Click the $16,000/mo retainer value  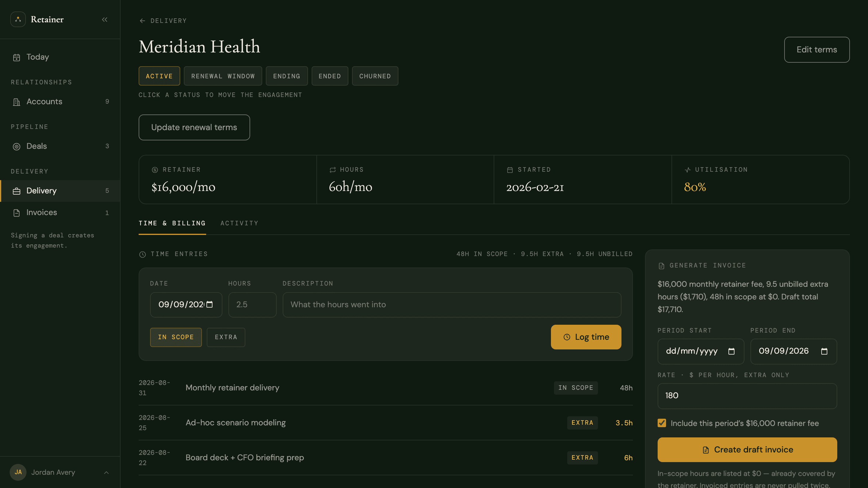click(183, 187)
